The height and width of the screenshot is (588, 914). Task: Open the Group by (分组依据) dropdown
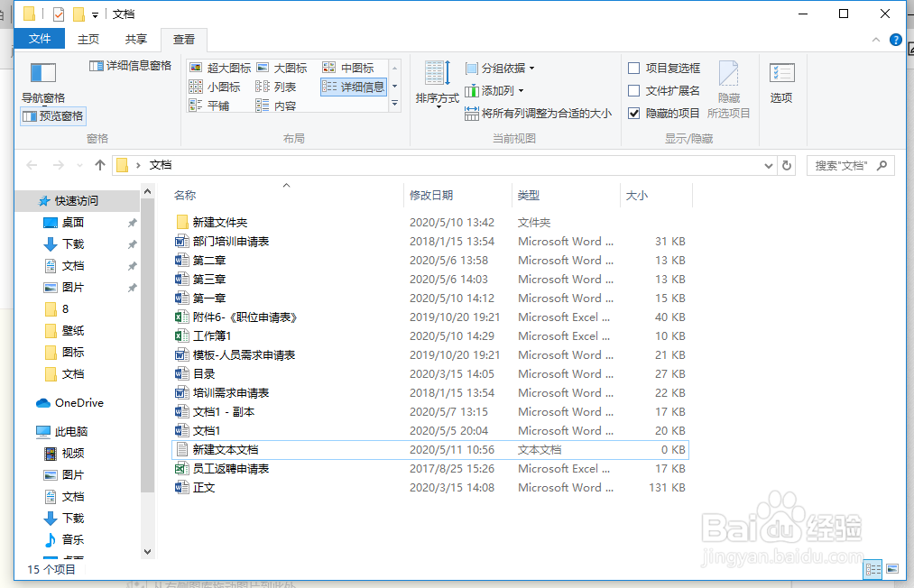pyautogui.click(x=500, y=69)
